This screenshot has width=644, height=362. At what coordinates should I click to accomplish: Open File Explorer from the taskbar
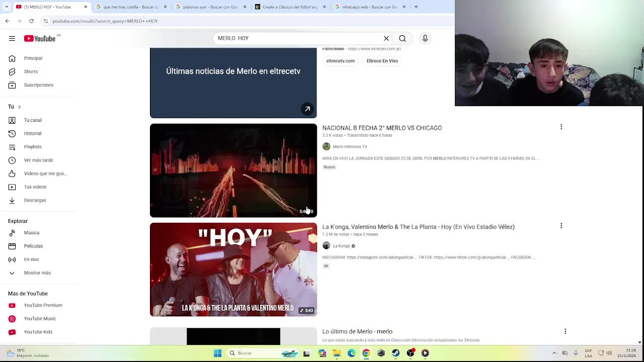337,353
